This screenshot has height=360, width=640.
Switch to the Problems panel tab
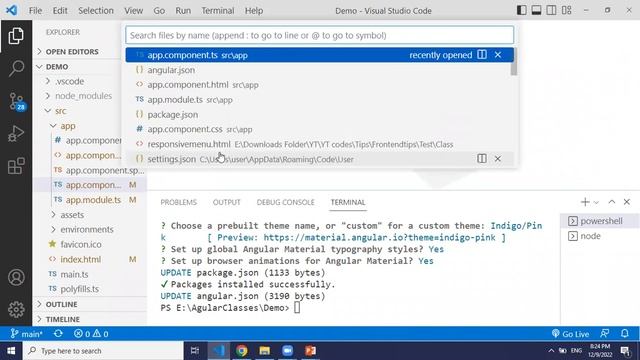pyautogui.click(x=178, y=202)
